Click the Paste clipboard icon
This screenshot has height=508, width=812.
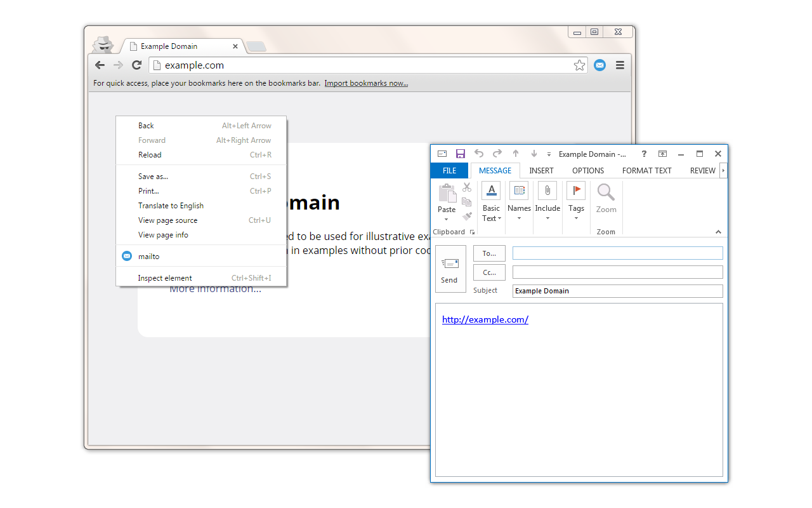[447, 194]
